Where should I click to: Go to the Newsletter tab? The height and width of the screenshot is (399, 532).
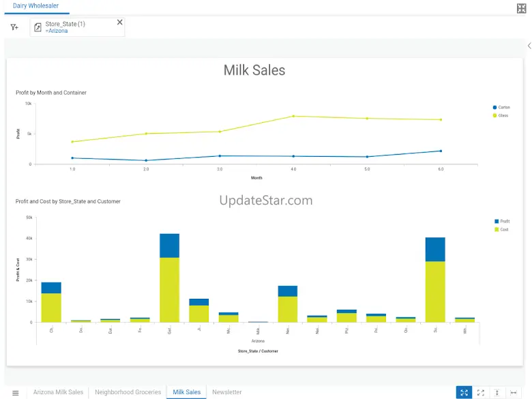point(226,392)
